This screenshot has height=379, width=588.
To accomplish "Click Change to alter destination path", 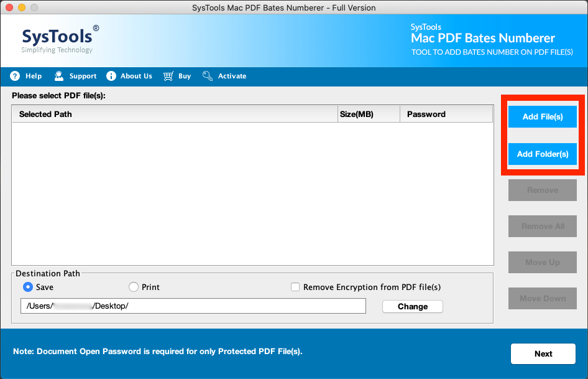I will tap(413, 307).
